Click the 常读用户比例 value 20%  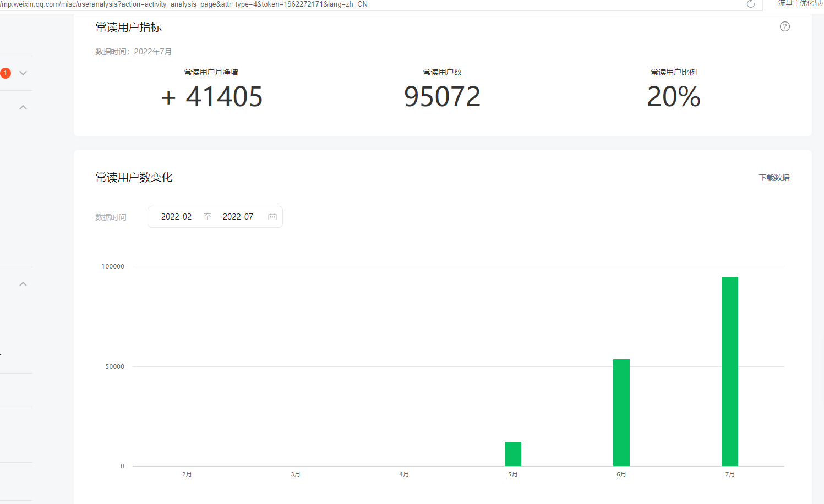point(673,97)
